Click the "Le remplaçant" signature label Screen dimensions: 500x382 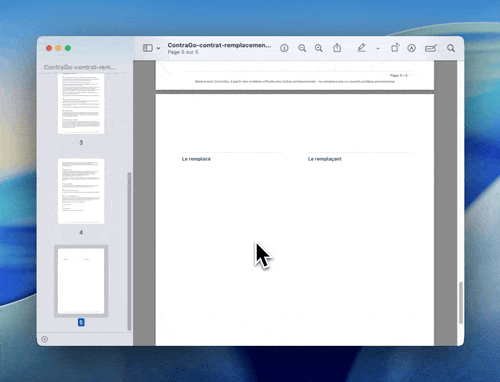point(324,159)
